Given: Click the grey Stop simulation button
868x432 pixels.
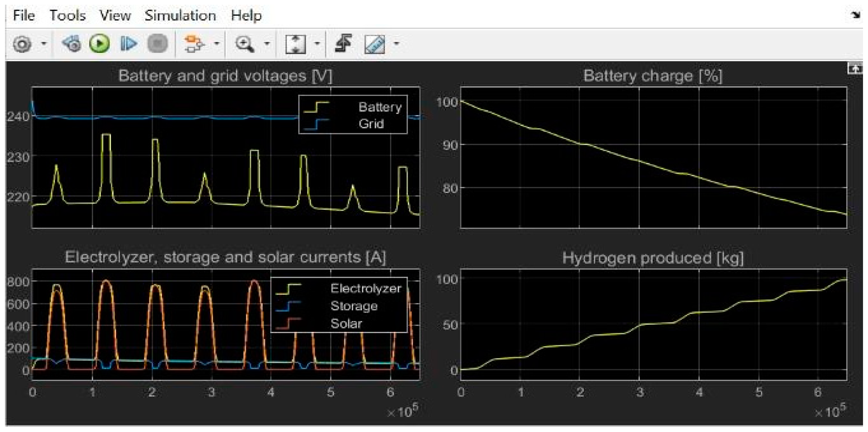Looking at the screenshot, I should 157,44.
